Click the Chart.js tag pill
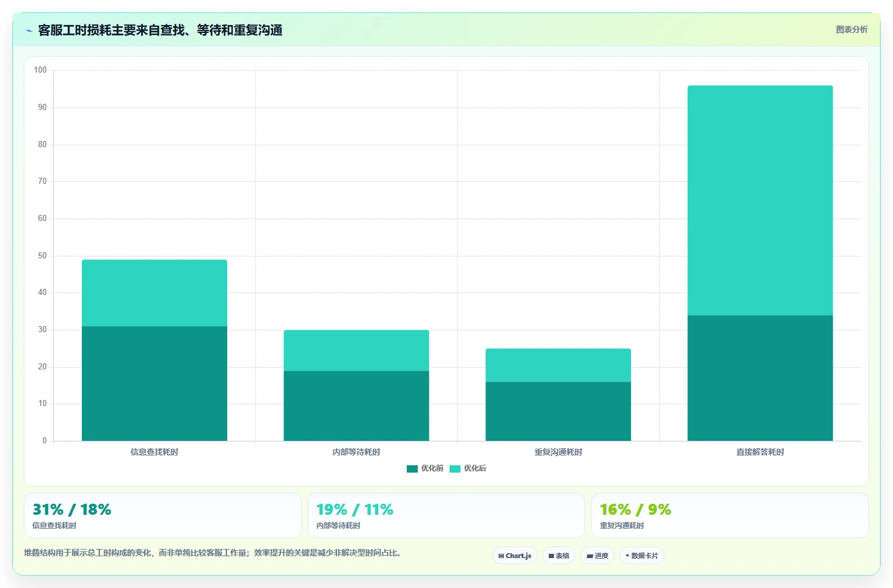 click(515, 556)
